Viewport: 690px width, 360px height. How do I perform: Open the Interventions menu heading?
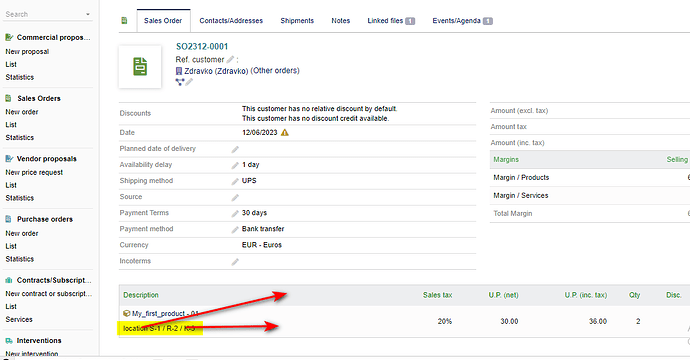(x=39, y=340)
